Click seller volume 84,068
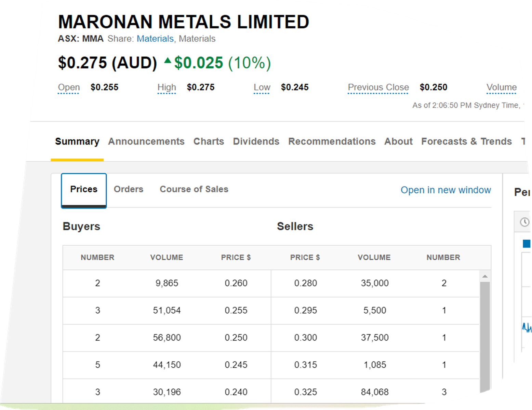Viewport: 532px width, 410px height. pyautogui.click(x=375, y=392)
